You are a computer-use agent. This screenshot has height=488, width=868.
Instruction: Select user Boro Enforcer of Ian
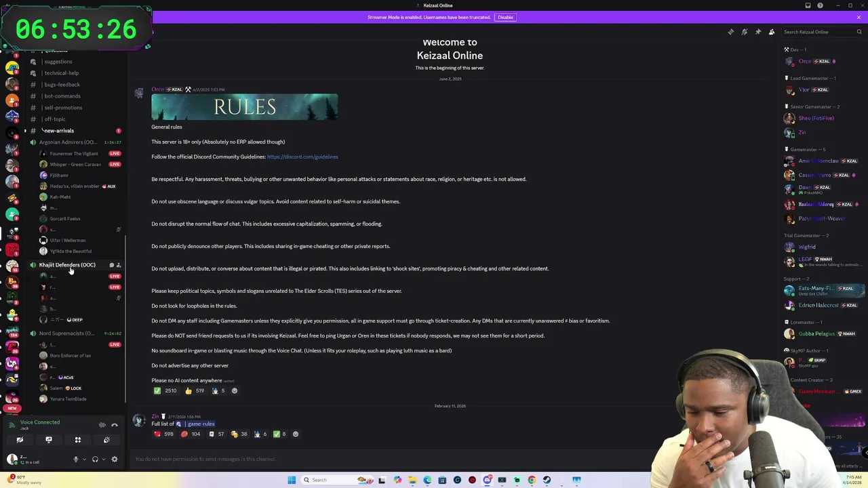[x=70, y=356]
